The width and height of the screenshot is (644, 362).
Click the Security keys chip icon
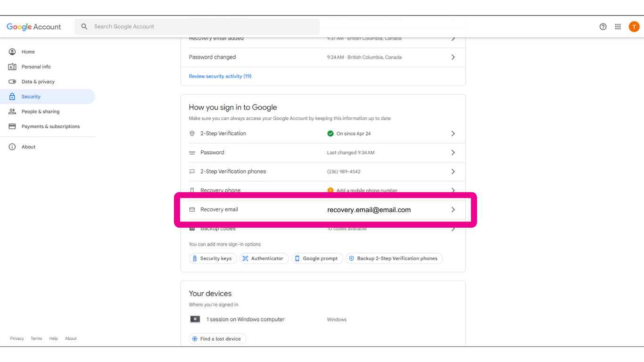(195, 259)
